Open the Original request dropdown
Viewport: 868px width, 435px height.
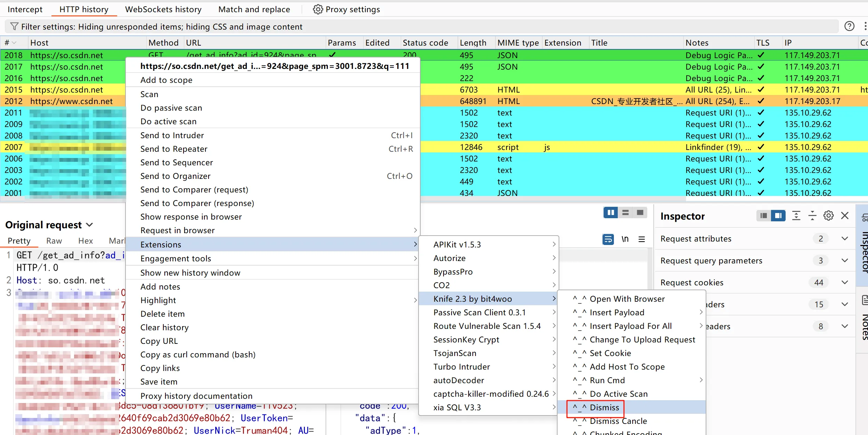click(89, 225)
